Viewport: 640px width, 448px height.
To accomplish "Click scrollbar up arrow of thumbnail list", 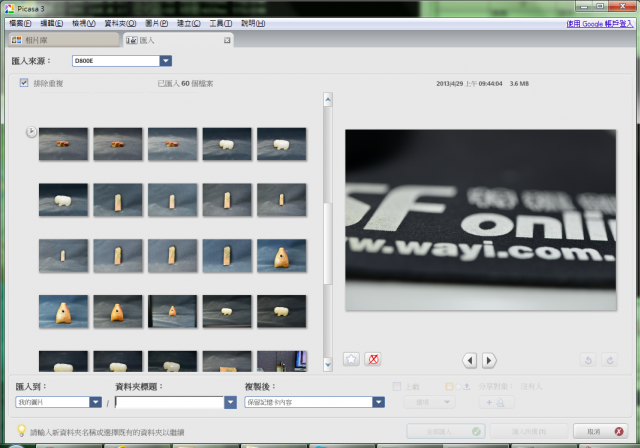I will point(328,100).
